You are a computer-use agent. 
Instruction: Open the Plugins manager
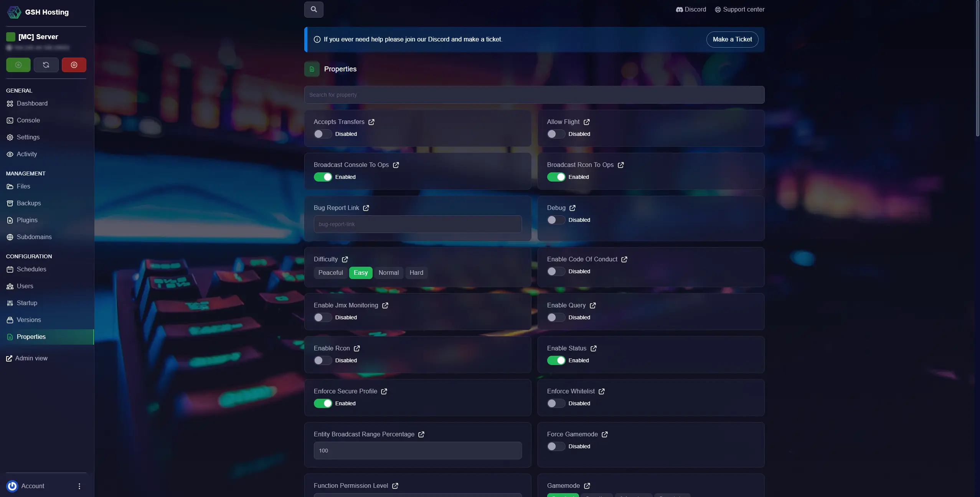click(26, 220)
